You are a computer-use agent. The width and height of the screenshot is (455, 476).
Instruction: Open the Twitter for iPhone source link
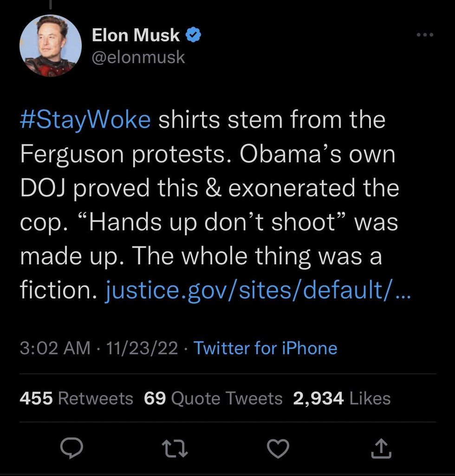[x=265, y=348]
